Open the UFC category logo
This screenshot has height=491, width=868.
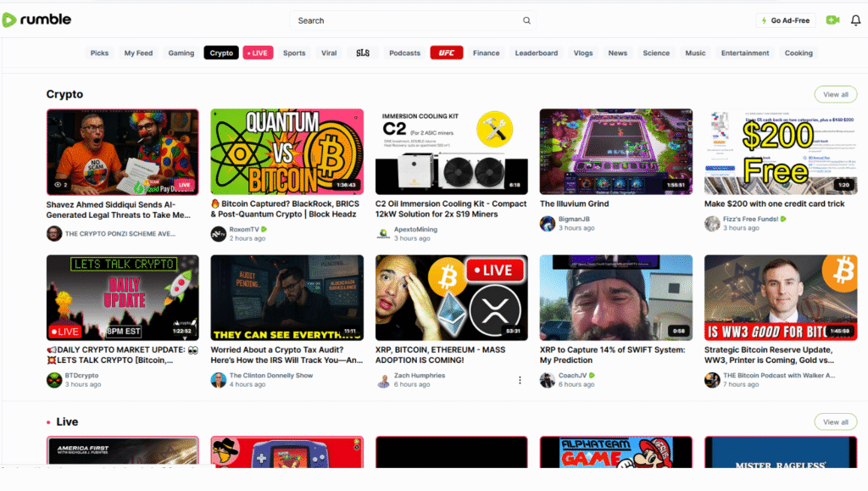[x=447, y=53]
